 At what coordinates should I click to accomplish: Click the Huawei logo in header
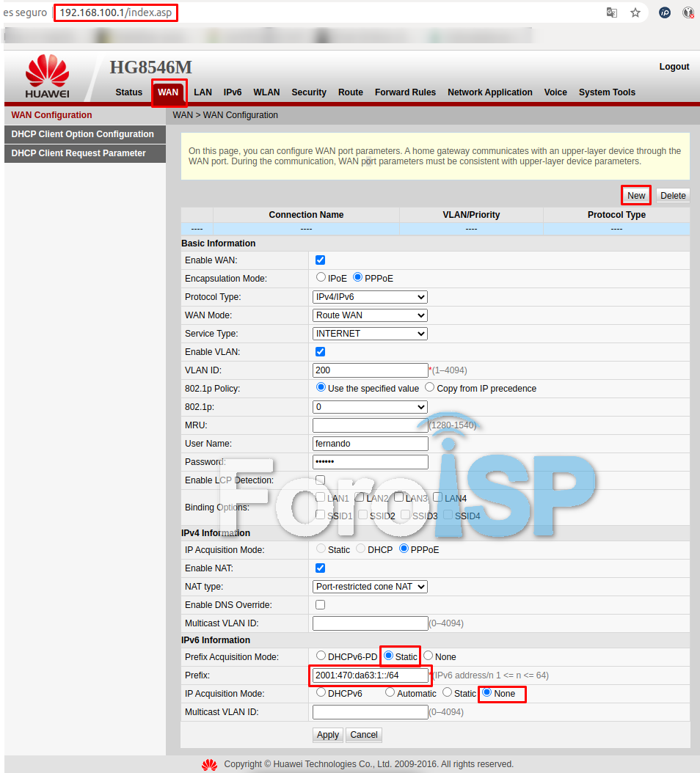pos(48,77)
